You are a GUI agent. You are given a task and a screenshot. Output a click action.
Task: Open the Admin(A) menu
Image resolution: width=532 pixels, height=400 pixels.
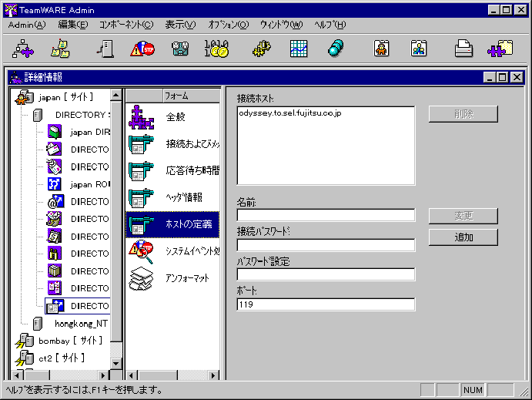[27, 25]
